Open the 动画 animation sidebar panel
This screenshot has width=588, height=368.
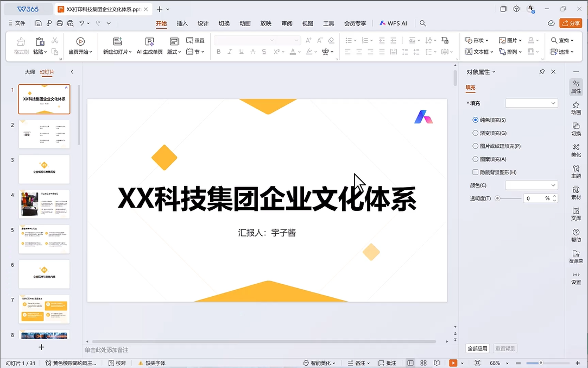(x=576, y=108)
